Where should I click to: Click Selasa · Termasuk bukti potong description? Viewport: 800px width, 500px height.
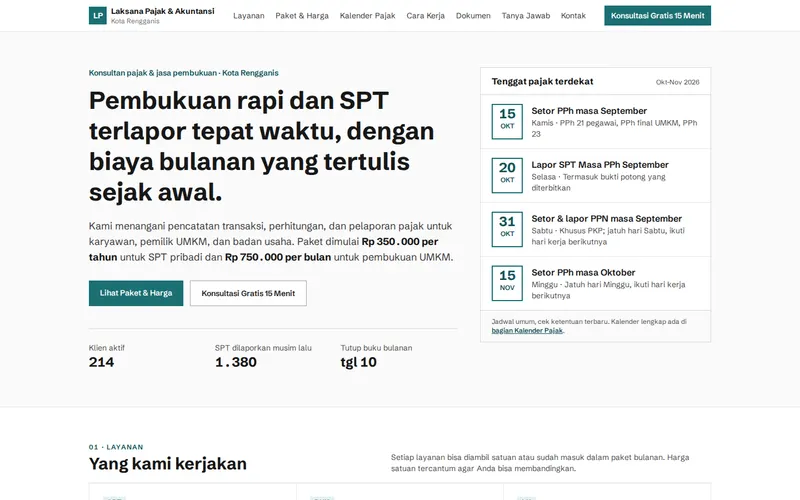click(x=598, y=182)
